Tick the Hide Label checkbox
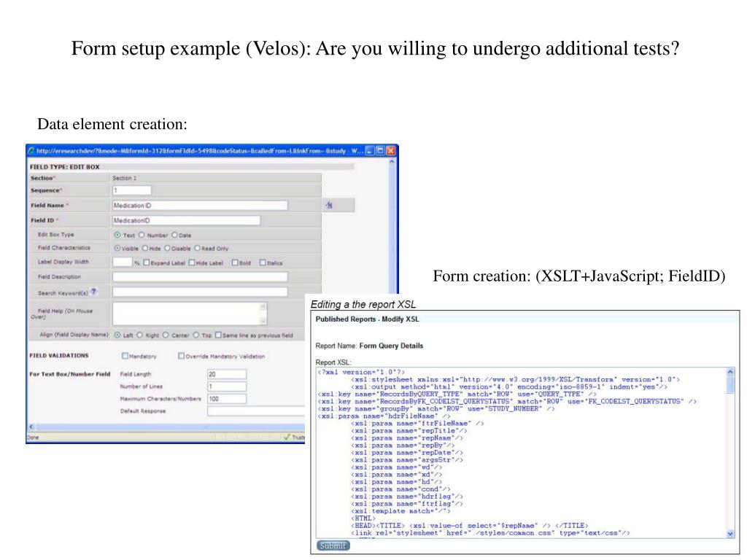The image size is (747, 560). click(x=192, y=262)
